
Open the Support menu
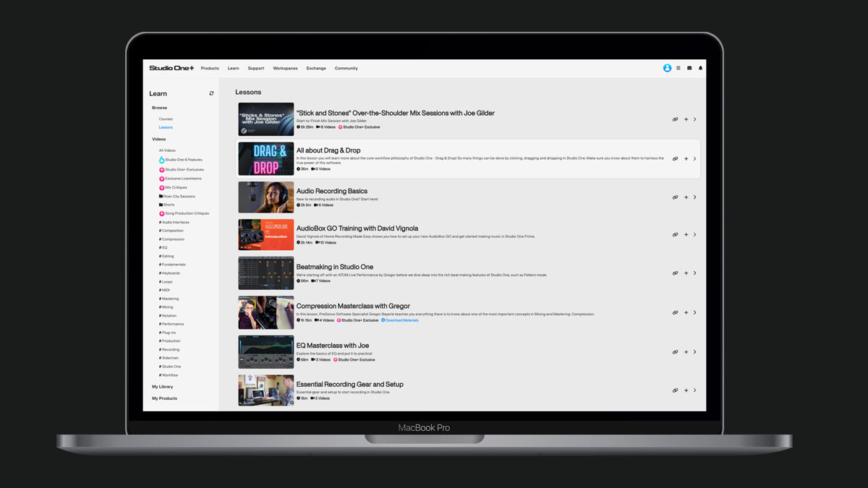click(x=256, y=68)
